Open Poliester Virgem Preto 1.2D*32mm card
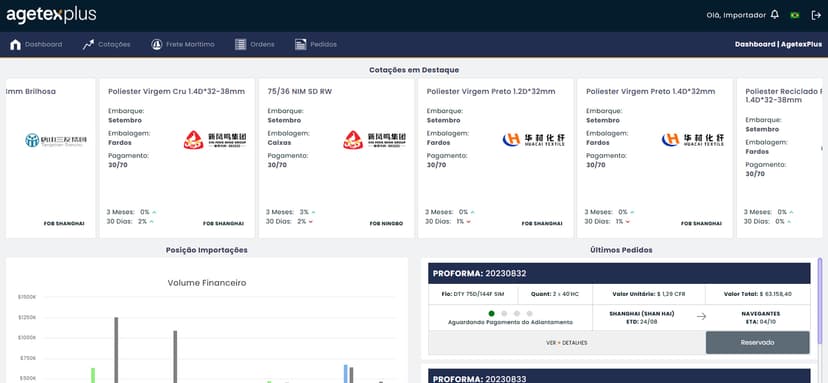Viewport: 828px width, 383px height. point(495,158)
